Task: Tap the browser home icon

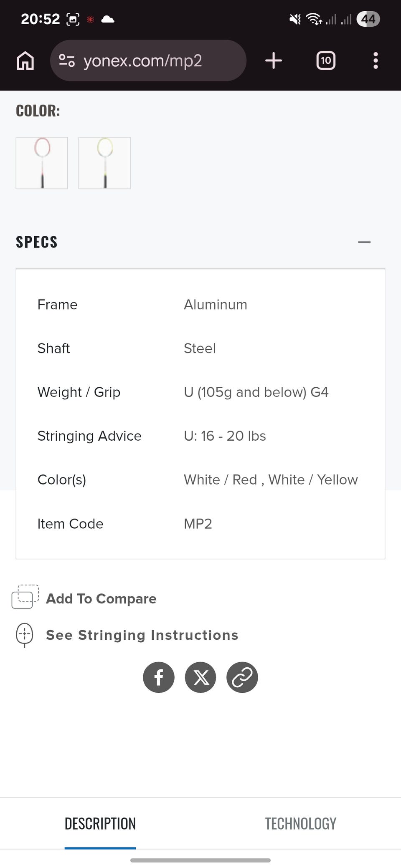Action: click(25, 61)
